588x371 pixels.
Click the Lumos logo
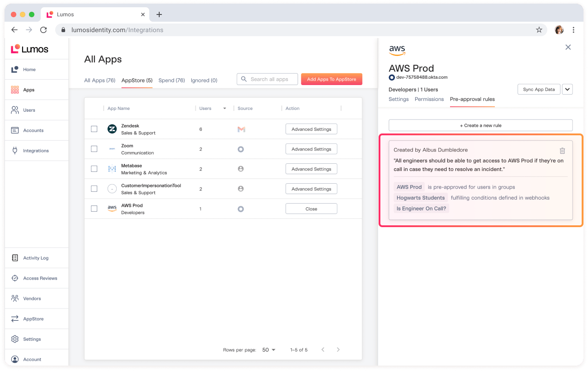coord(29,49)
